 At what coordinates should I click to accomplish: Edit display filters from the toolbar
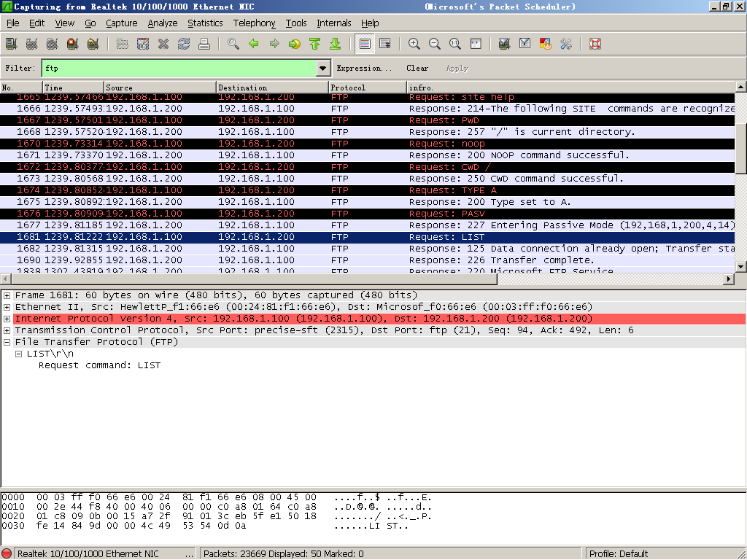click(525, 44)
